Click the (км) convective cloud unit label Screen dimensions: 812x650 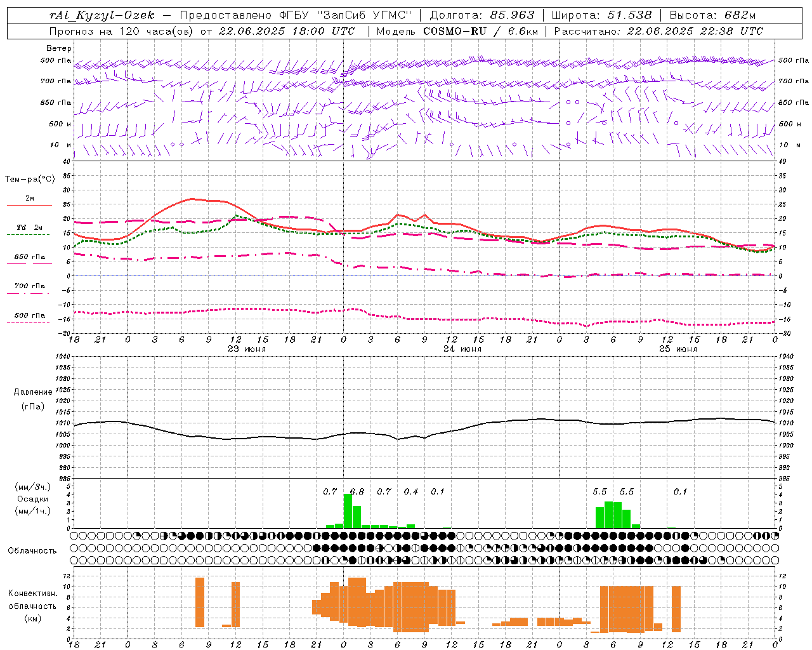(33, 618)
